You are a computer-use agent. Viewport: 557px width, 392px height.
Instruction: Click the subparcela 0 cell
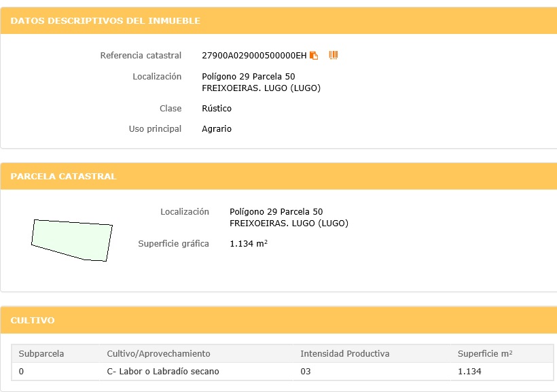pos(22,372)
